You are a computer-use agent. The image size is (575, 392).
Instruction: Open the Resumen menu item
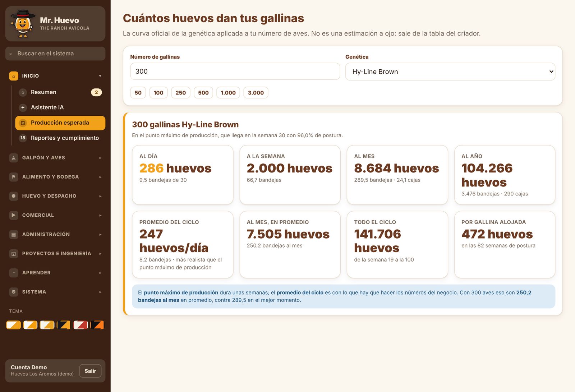pyautogui.click(x=60, y=92)
